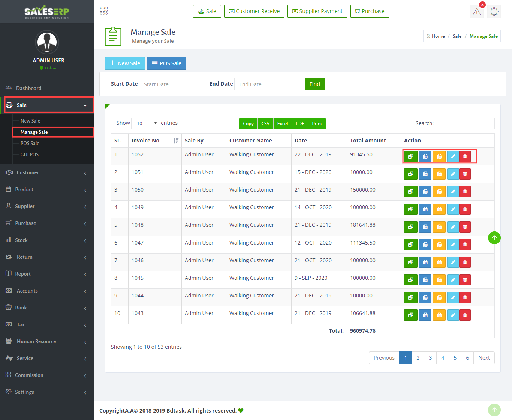Click the pencil edit icon for invoice 1051
This screenshot has width=512, height=420.
click(453, 174)
